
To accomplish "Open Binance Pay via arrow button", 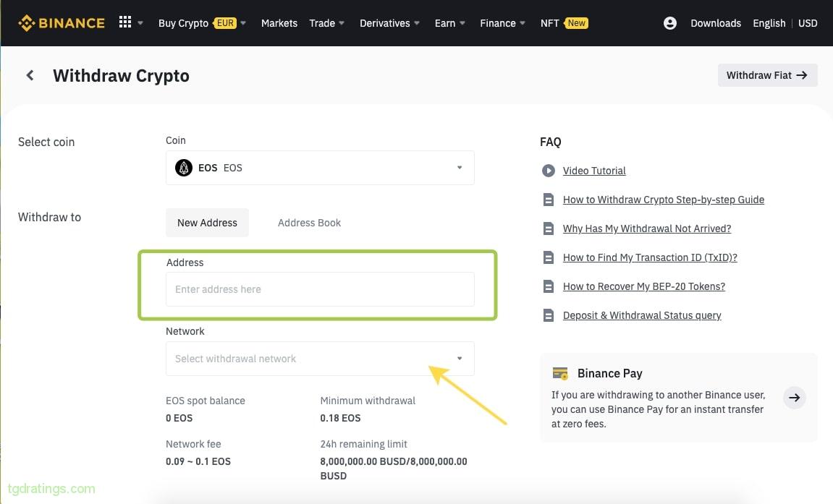I will click(x=794, y=398).
